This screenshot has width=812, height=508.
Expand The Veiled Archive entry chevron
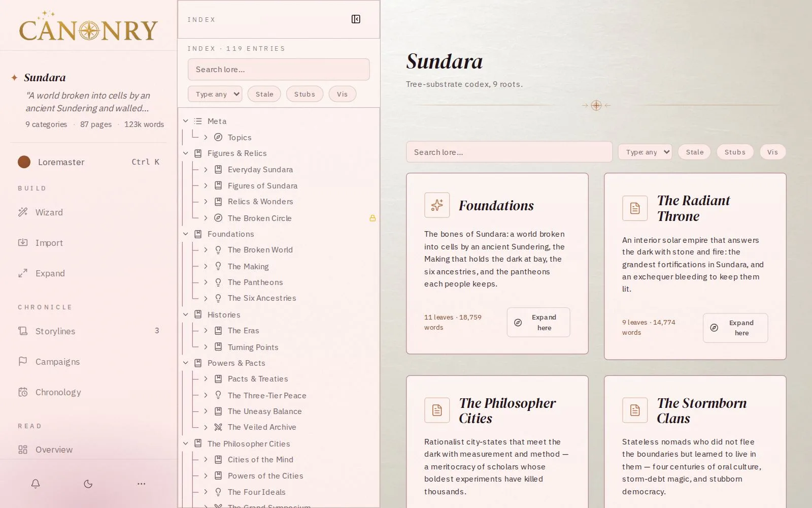pyautogui.click(x=206, y=427)
